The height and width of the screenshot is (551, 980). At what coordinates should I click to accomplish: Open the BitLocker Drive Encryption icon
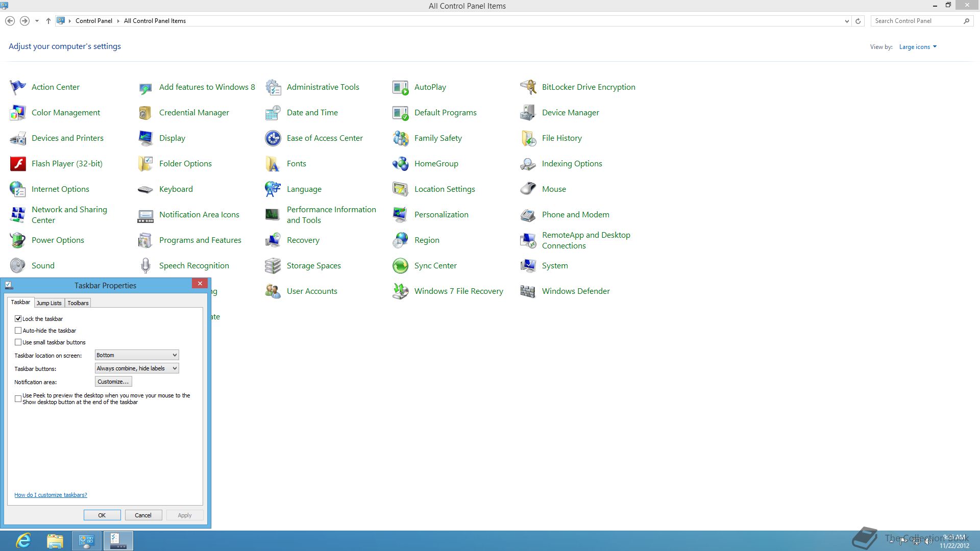(528, 87)
